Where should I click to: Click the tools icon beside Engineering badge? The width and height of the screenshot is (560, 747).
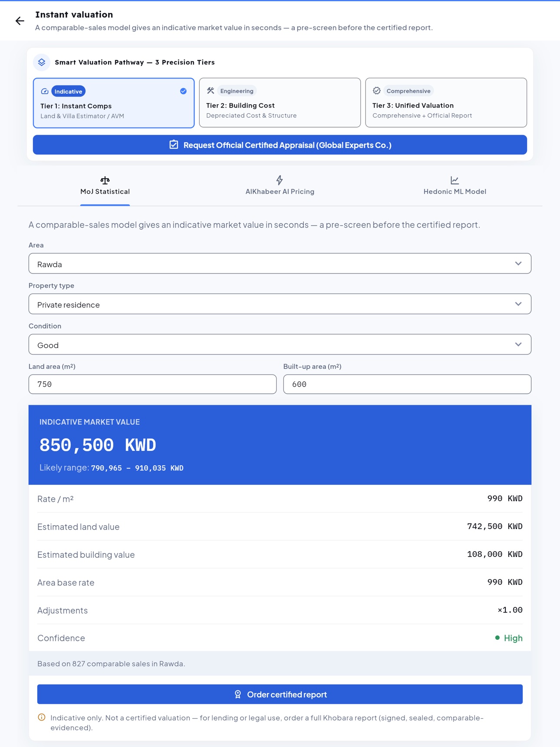211,91
